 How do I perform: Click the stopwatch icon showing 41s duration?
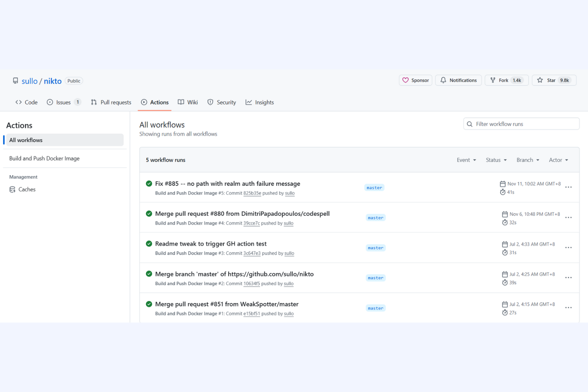coord(503,192)
